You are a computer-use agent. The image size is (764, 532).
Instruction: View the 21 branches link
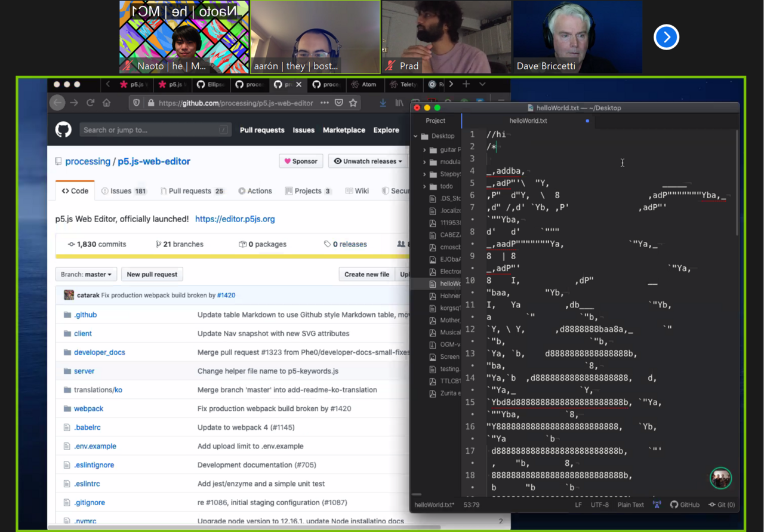tap(180, 244)
